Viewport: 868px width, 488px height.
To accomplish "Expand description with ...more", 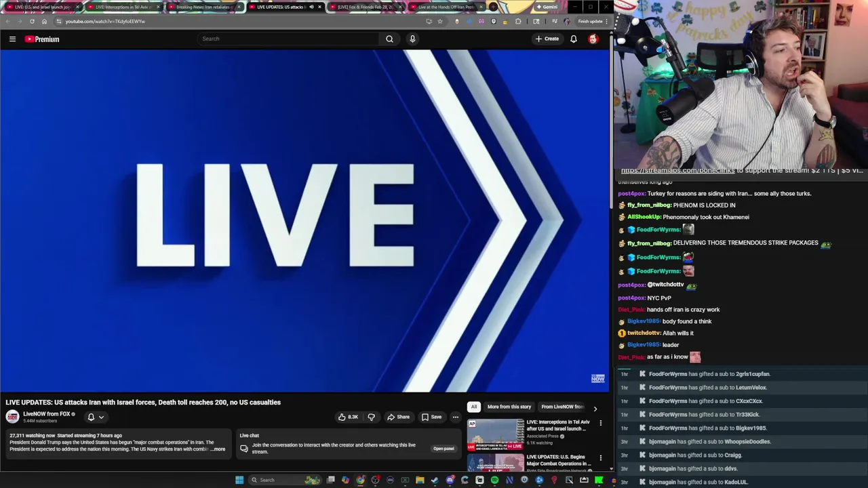I will pos(218,449).
